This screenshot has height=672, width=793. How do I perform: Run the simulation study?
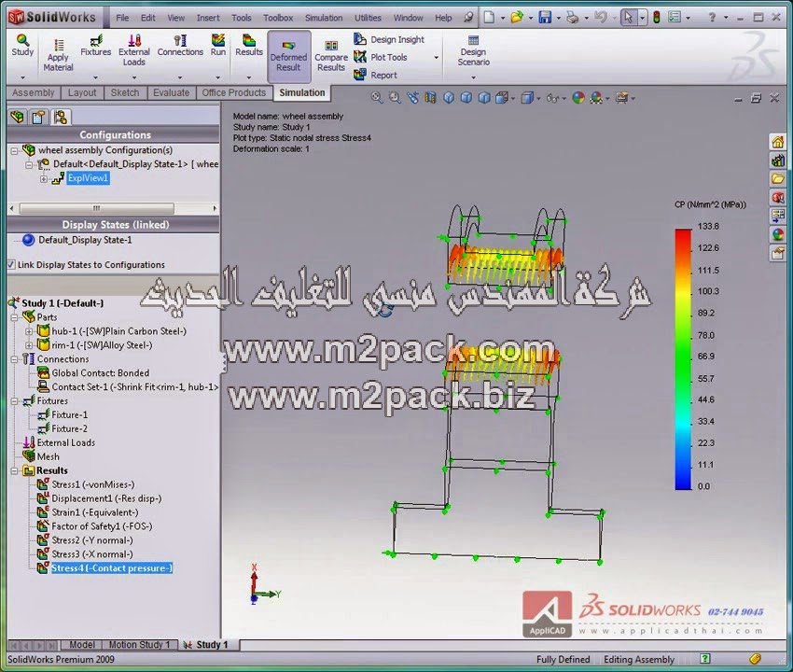(x=218, y=45)
